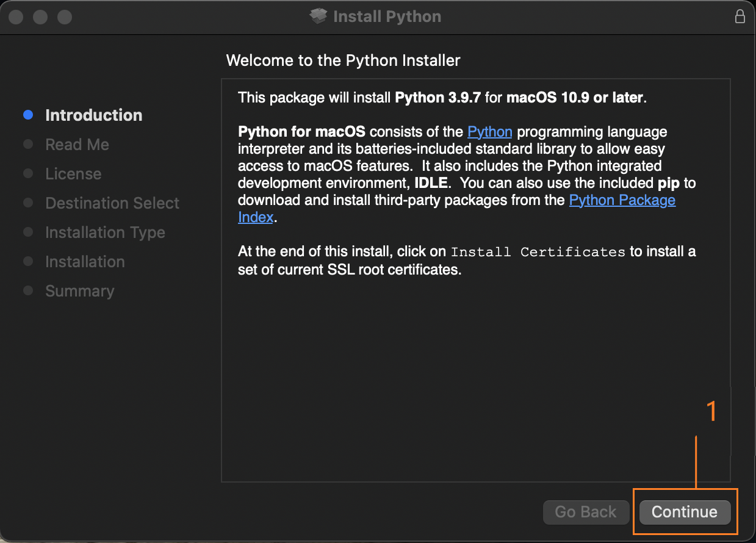The image size is (756, 543).
Task: Click the lock icon in title bar
Action: (740, 16)
